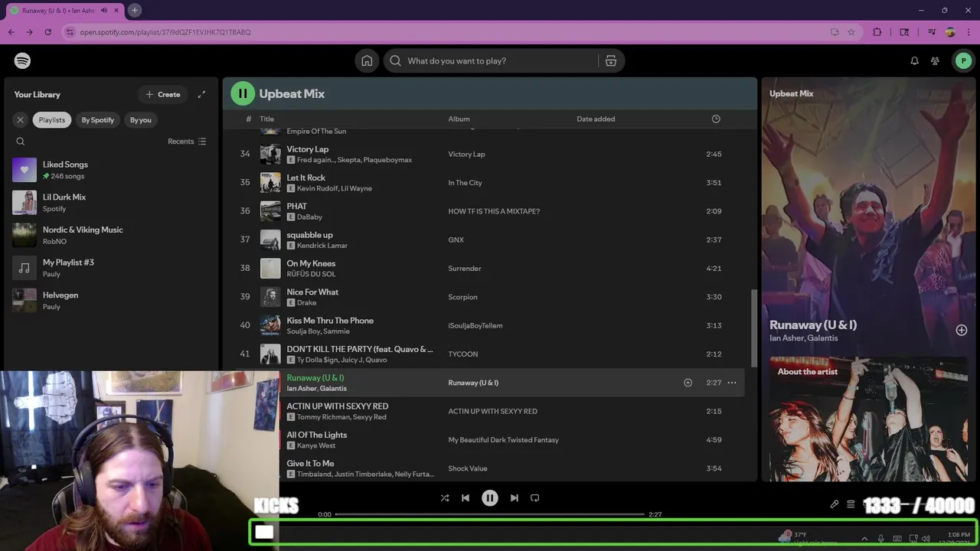
Task: Select Victory Lap song title
Action: click(x=307, y=149)
